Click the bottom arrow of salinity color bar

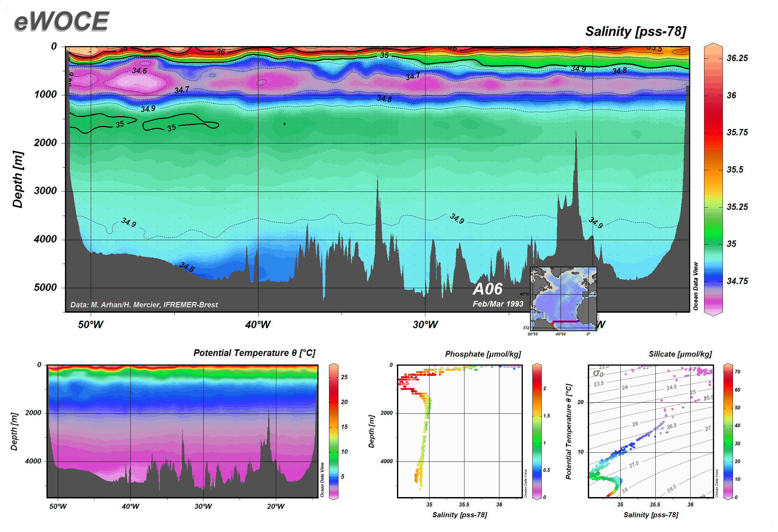713,314
